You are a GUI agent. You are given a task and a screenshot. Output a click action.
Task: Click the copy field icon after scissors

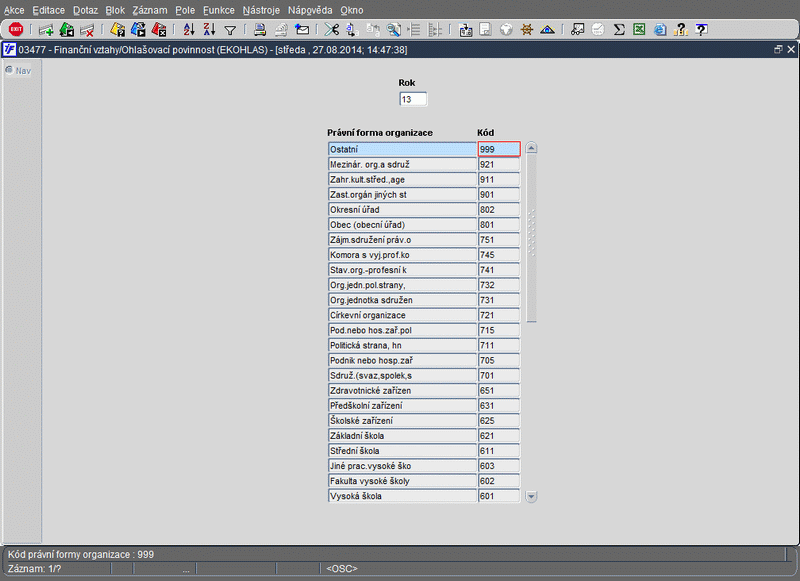[x=352, y=30]
